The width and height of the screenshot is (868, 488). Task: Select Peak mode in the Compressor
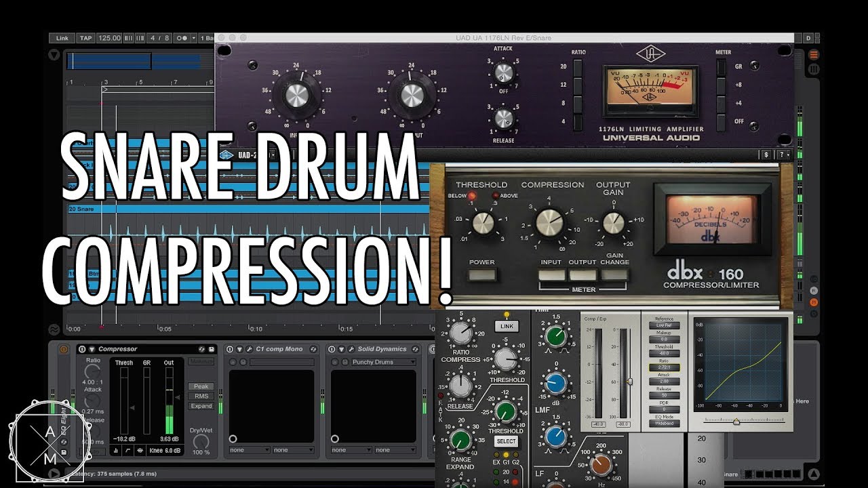point(201,386)
